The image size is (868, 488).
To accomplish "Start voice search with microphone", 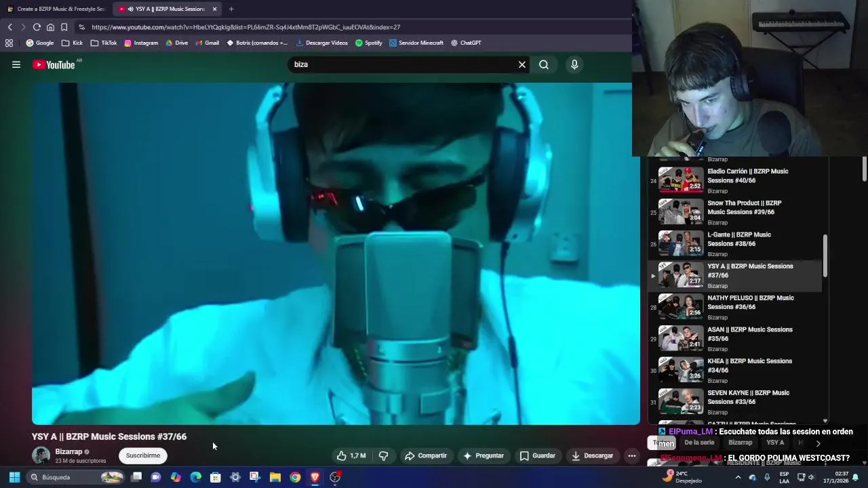I will pos(574,64).
